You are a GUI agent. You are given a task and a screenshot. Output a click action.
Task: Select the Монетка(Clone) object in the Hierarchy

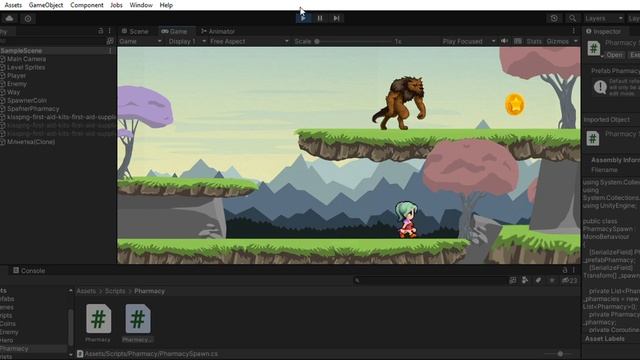coord(31,142)
